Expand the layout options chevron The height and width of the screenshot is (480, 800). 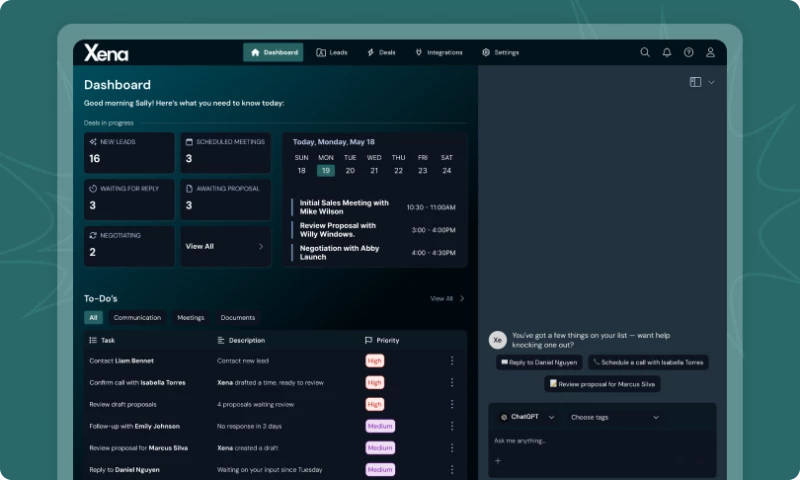click(711, 82)
